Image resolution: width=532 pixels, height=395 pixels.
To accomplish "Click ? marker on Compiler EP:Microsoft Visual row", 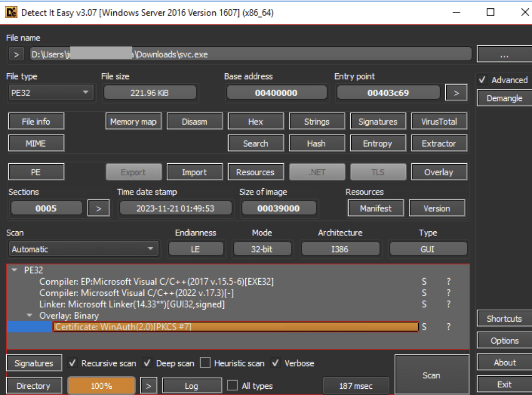I will [448, 282].
